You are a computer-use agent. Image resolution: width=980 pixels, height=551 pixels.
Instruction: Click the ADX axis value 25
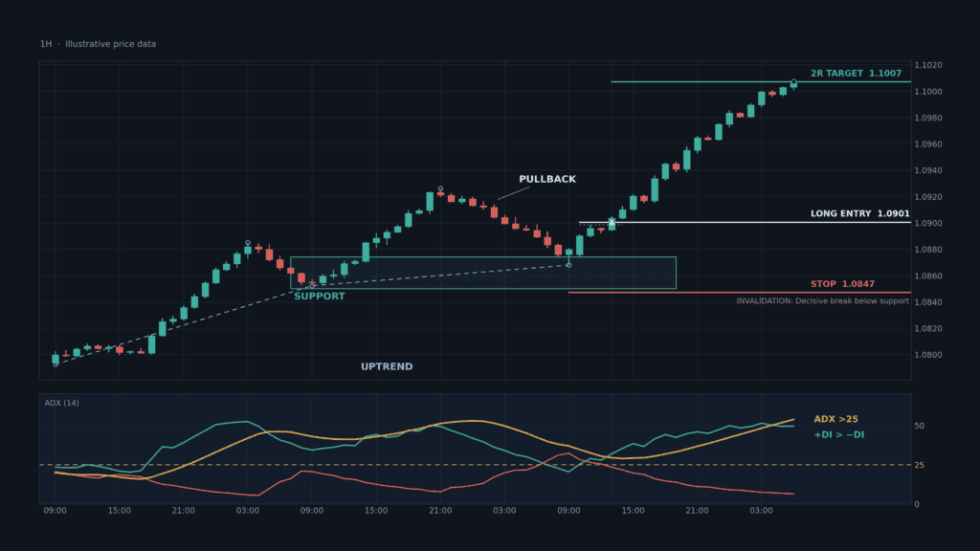tap(919, 466)
